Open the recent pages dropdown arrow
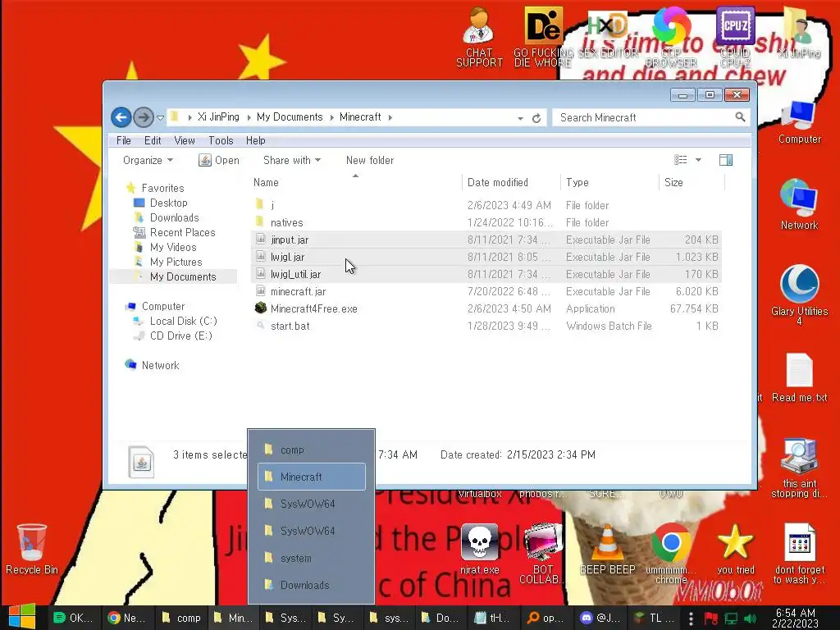 (x=160, y=118)
